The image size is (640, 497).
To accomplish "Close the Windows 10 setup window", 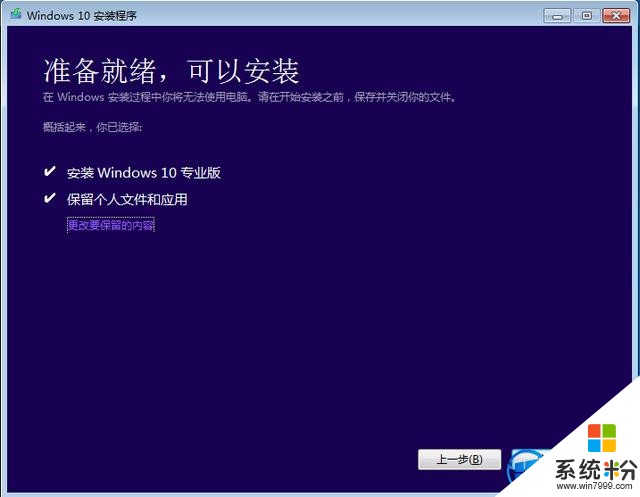I will coord(616,16).
